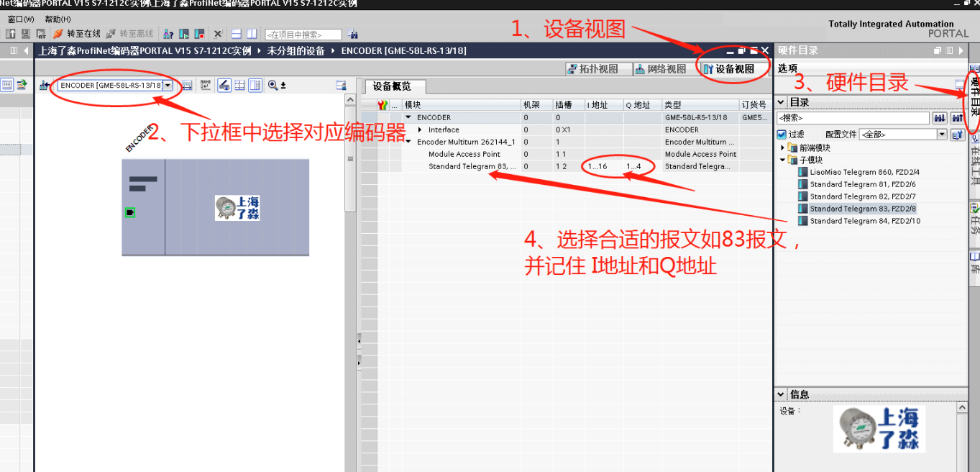Click the small device-data icon at the right of the toolbar
The width and height of the screenshot is (980, 472).
(x=341, y=86)
